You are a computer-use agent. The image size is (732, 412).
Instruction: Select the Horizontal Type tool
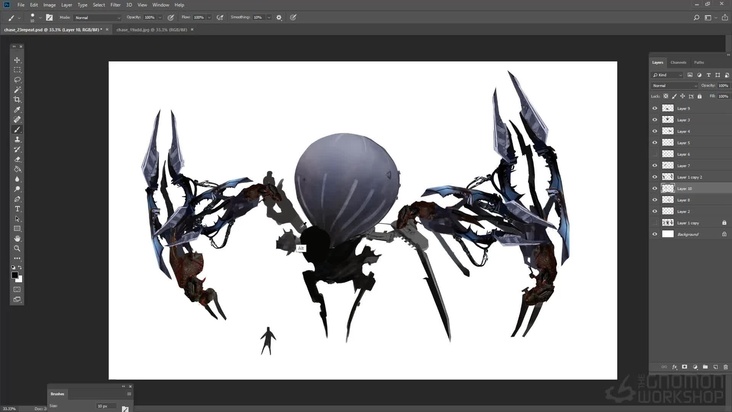coord(17,209)
